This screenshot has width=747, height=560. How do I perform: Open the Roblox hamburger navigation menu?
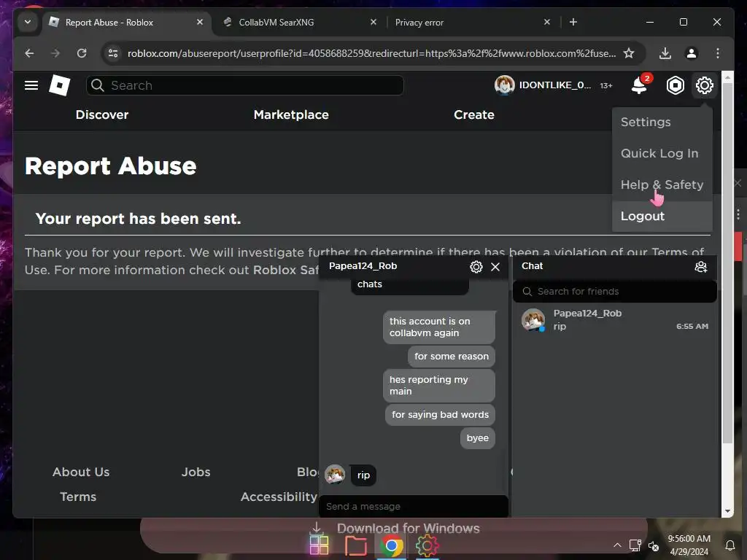pyautogui.click(x=31, y=85)
